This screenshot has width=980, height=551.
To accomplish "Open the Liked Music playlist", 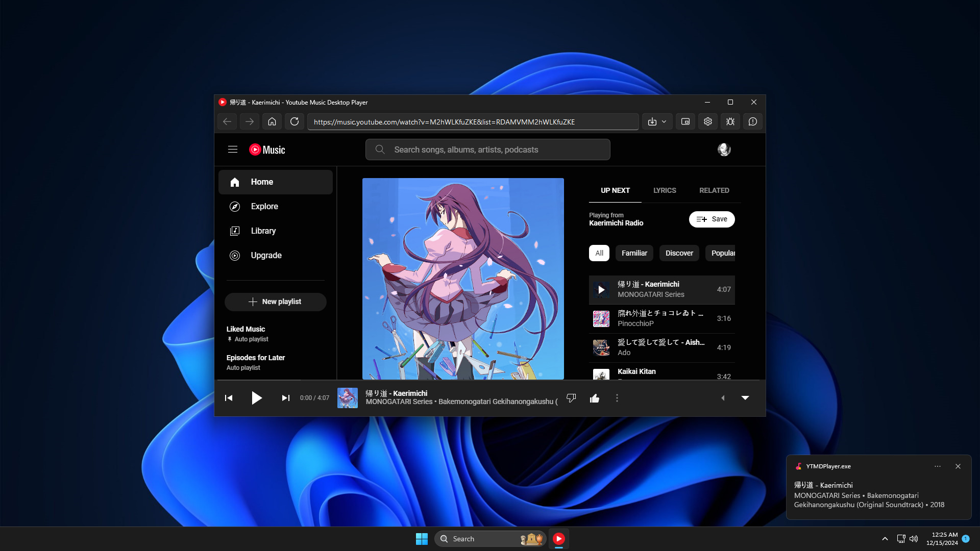I will pos(276,334).
